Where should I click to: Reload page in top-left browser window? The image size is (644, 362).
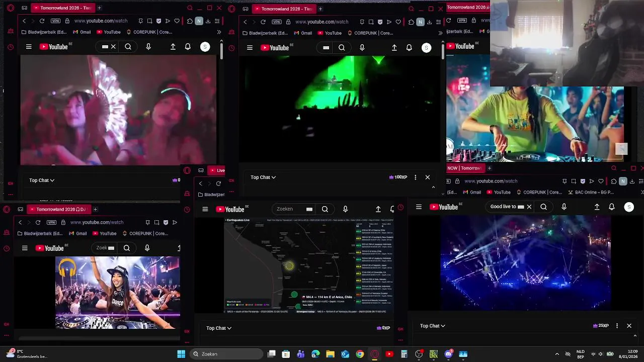point(42,21)
